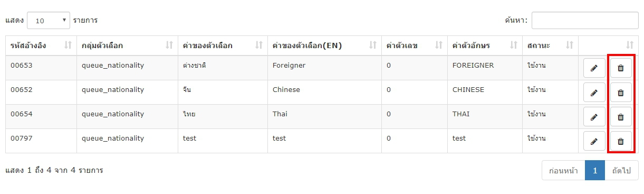Remove the Thai row with trash icon
This screenshot has height=194, width=644.
click(x=621, y=117)
